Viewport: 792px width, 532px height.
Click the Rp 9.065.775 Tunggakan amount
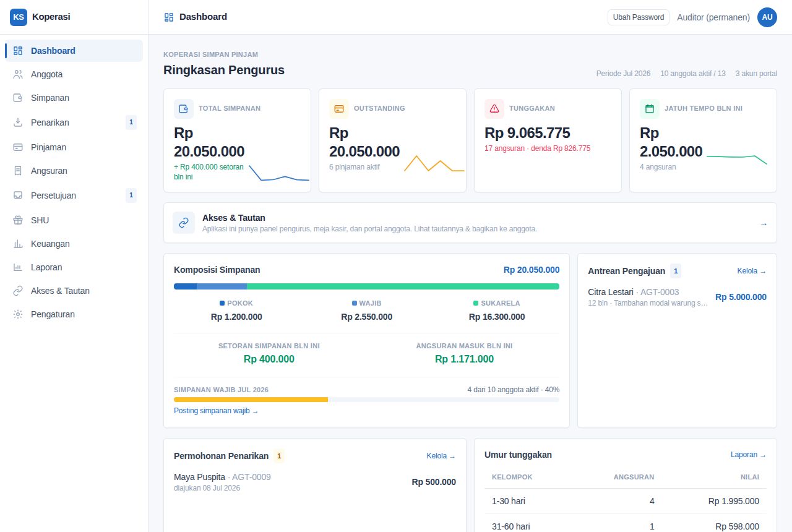pyautogui.click(x=527, y=133)
